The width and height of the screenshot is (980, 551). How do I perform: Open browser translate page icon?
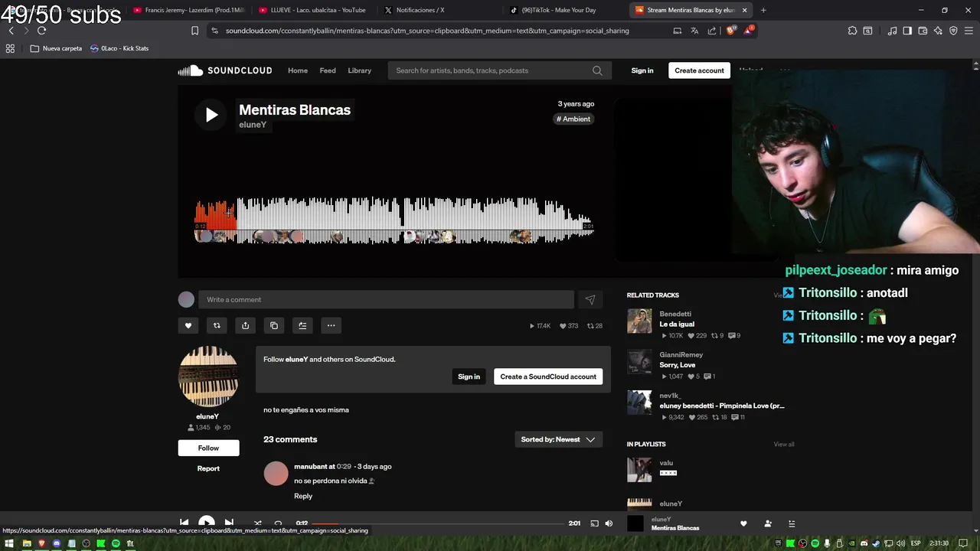pyautogui.click(x=694, y=31)
